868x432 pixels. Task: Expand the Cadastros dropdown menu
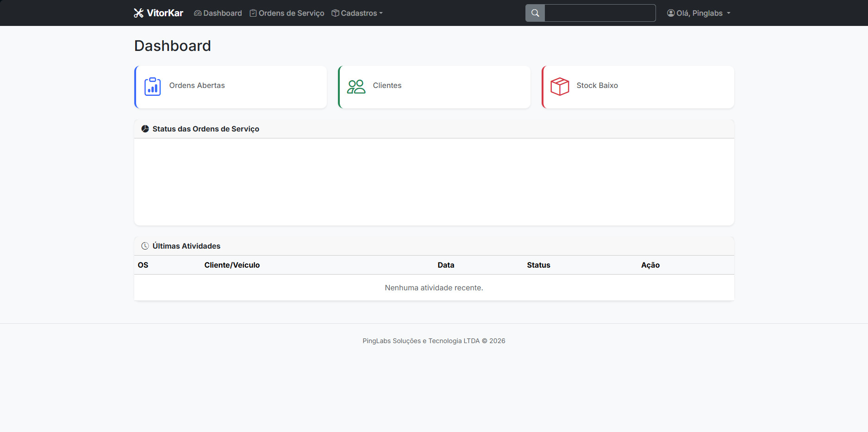pos(357,13)
